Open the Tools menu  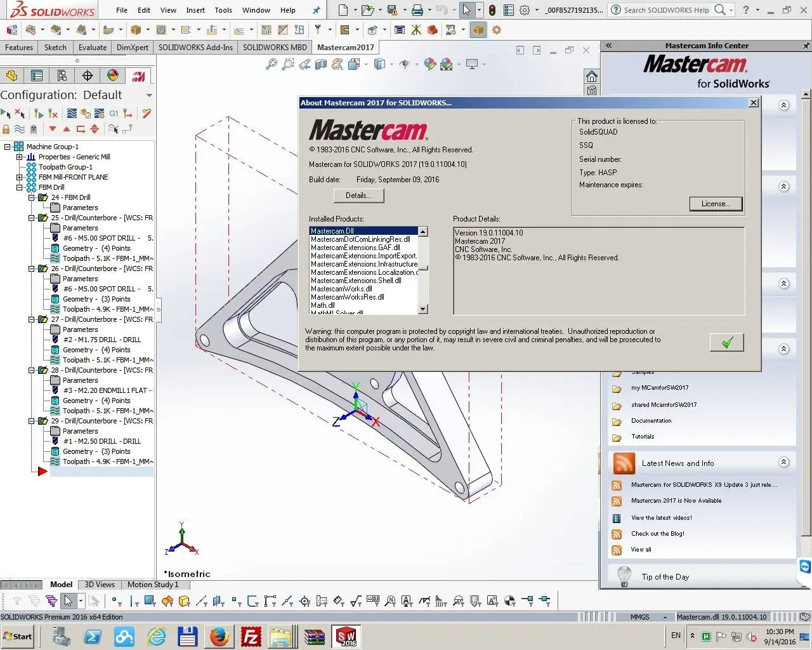coord(223,10)
